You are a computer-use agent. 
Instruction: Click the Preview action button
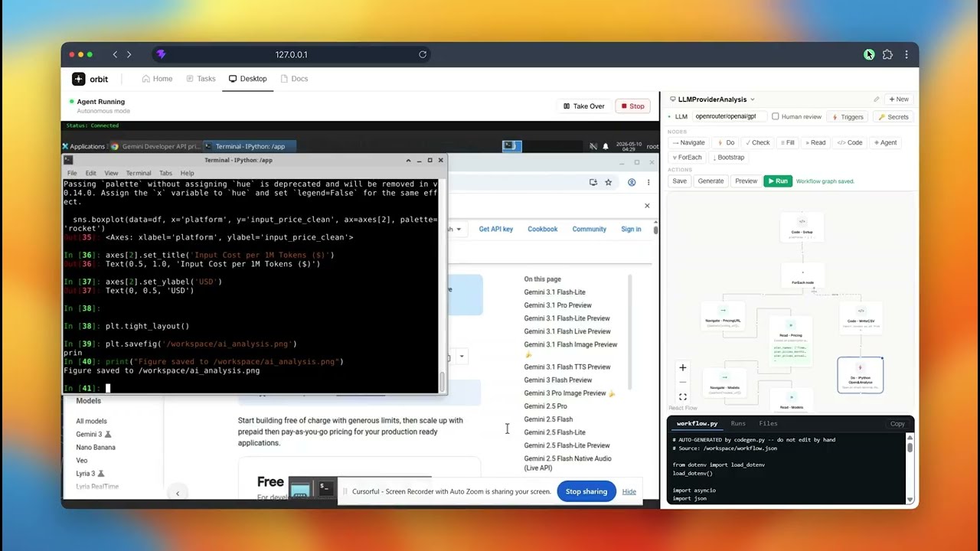(x=746, y=181)
